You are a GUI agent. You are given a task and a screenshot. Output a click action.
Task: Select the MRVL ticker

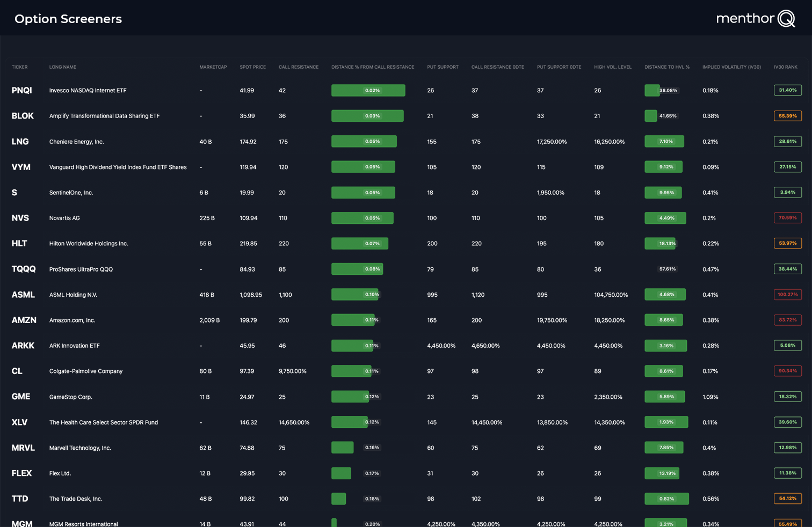[x=23, y=448]
